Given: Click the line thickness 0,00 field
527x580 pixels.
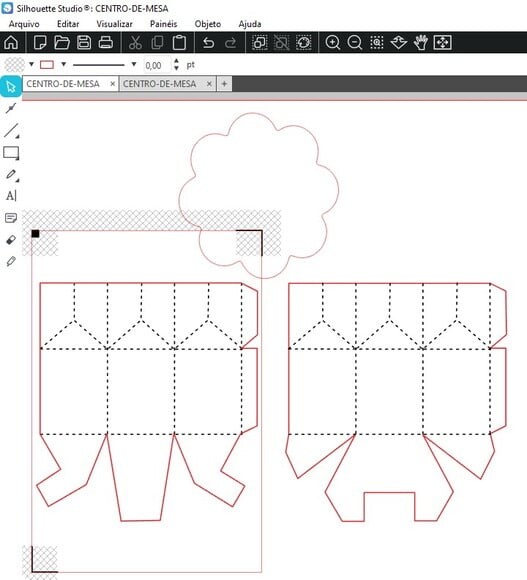Looking at the screenshot, I should pos(157,65).
